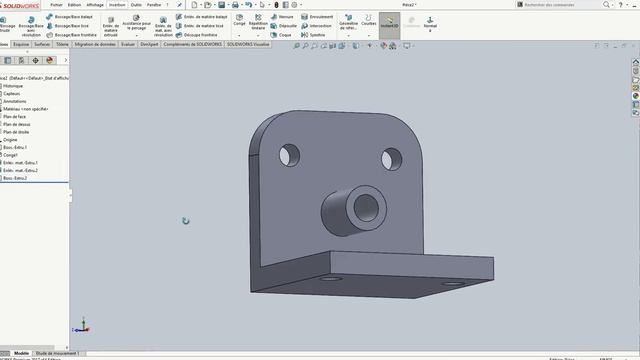Toggle the Instant3D button
640x360 pixels.
tap(389, 25)
